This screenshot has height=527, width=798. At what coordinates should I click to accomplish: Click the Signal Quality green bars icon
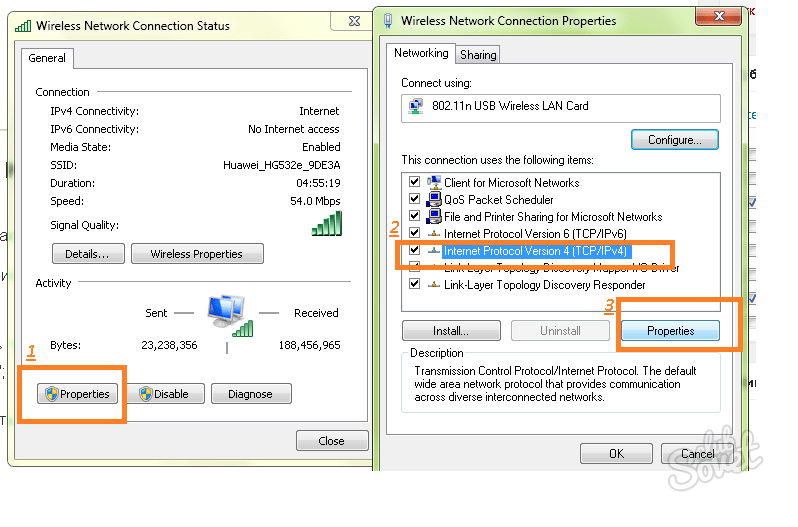(327, 223)
